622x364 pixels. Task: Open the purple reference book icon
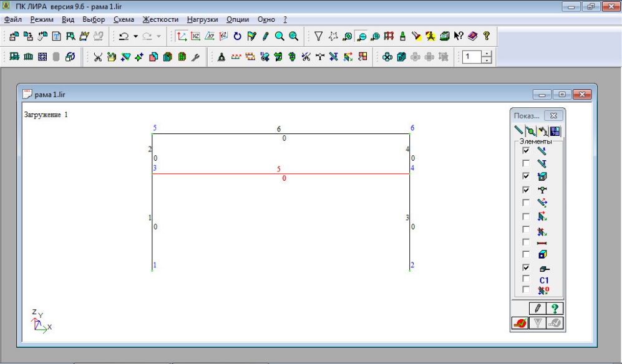click(472, 36)
